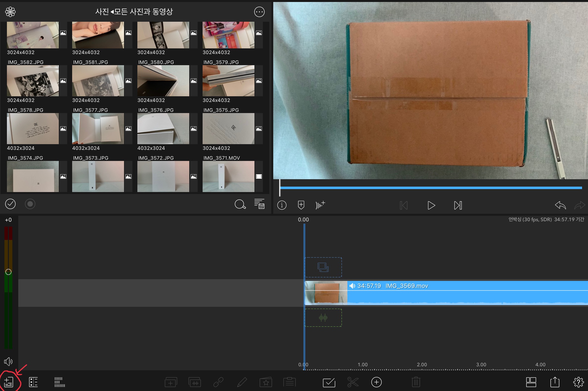
Task: Toggle the select checkmark circle in library
Action: click(10, 204)
